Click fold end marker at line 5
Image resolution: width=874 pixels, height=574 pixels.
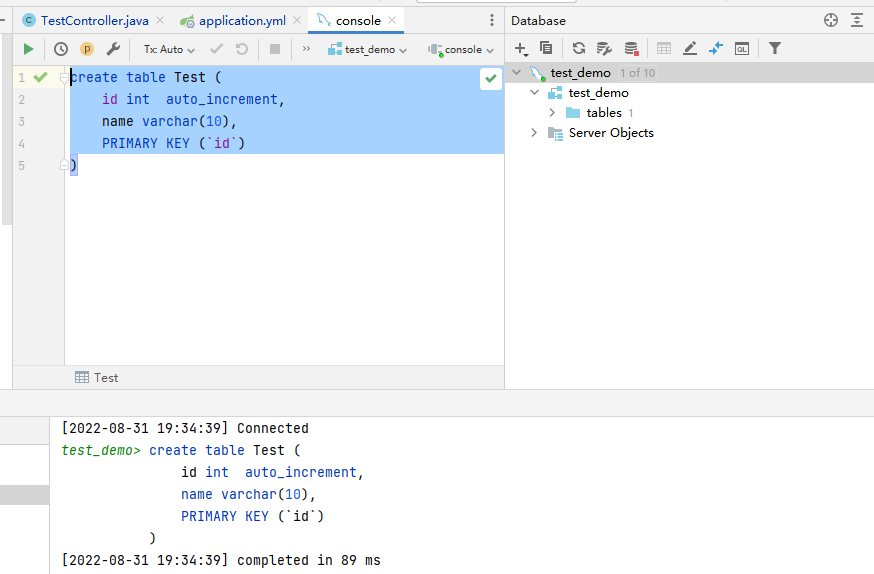64,165
